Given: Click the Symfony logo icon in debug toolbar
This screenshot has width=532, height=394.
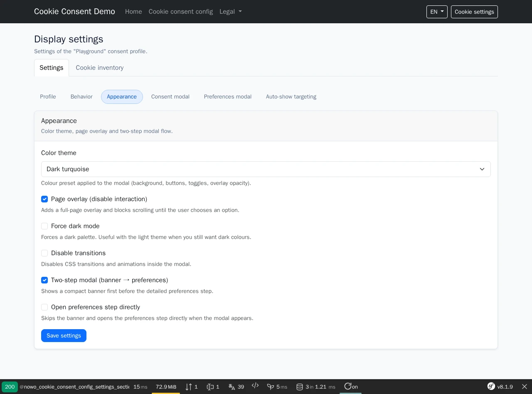Looking at the screenshot, I should click(491, 387).
